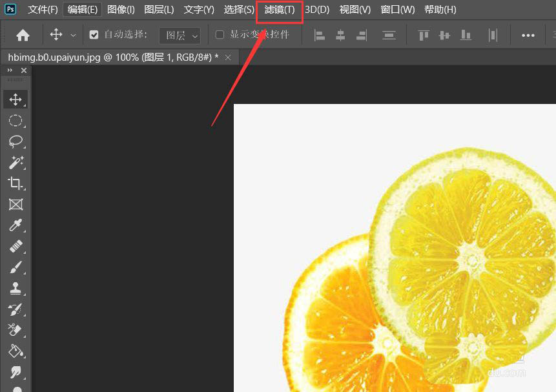Distribute horizontally icon in options bar
Viewport: 556px width, 392px height.
coord(493,35)
